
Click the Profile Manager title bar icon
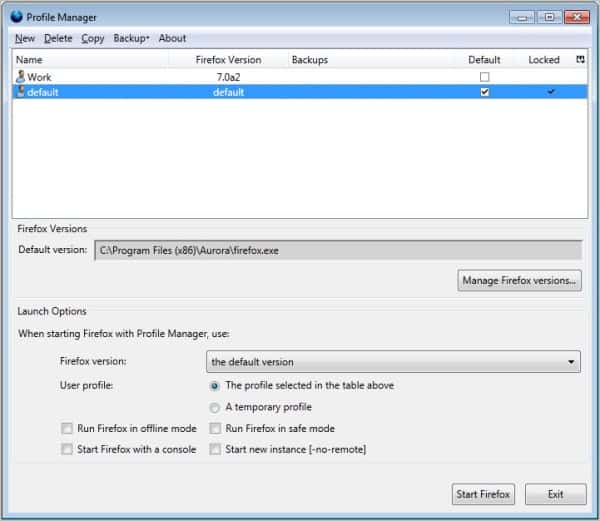pos(16,16)
